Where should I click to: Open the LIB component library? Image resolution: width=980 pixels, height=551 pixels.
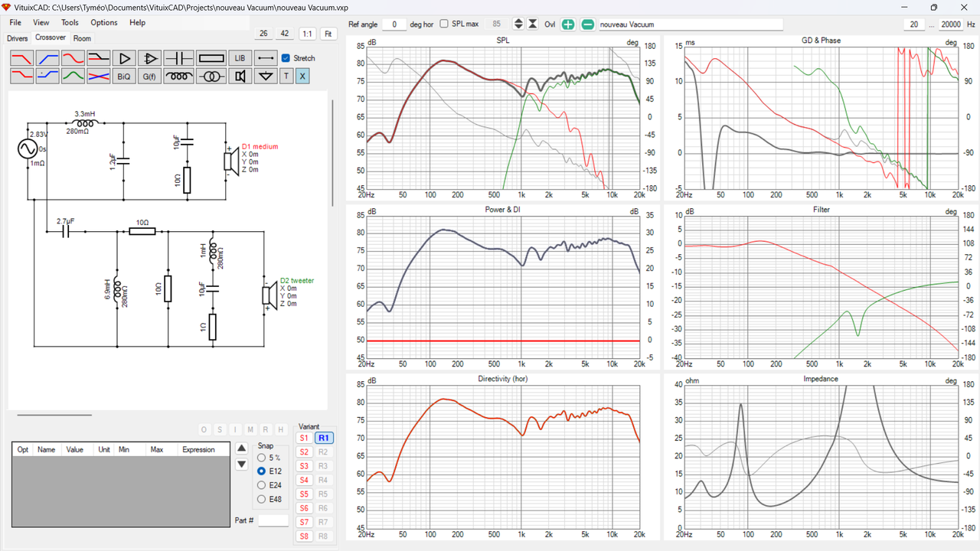coord(240,58)
